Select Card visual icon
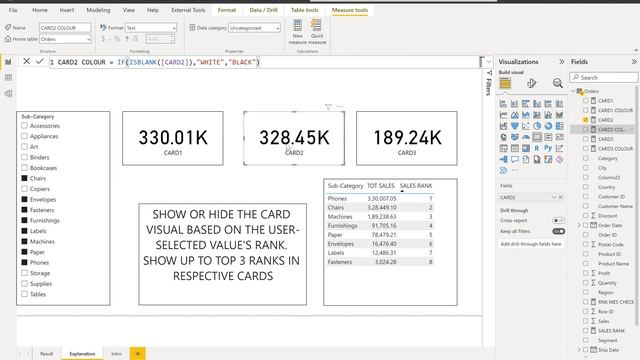The width and height of the screenshot is (640, 360). tap(537, 137)
